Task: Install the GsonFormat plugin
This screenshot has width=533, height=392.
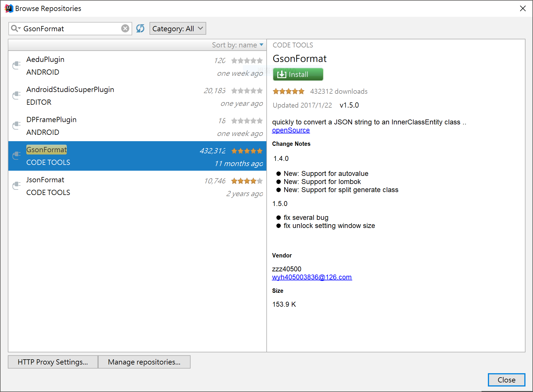Action: point(298,74)
